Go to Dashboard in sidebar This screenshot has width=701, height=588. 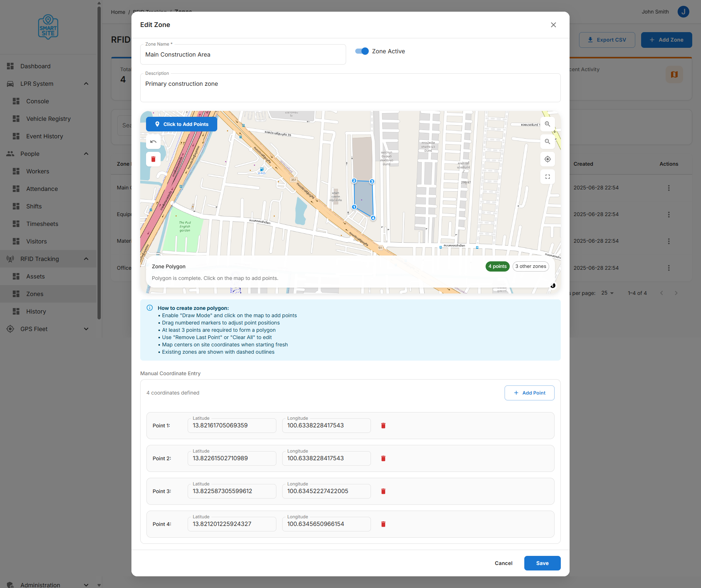click(x=35, y=66)
